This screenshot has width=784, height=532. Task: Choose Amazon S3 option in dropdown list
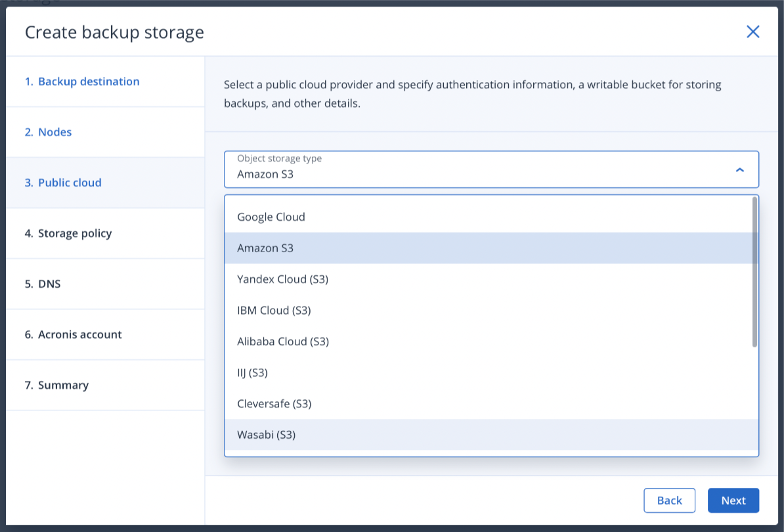(265, 248)
